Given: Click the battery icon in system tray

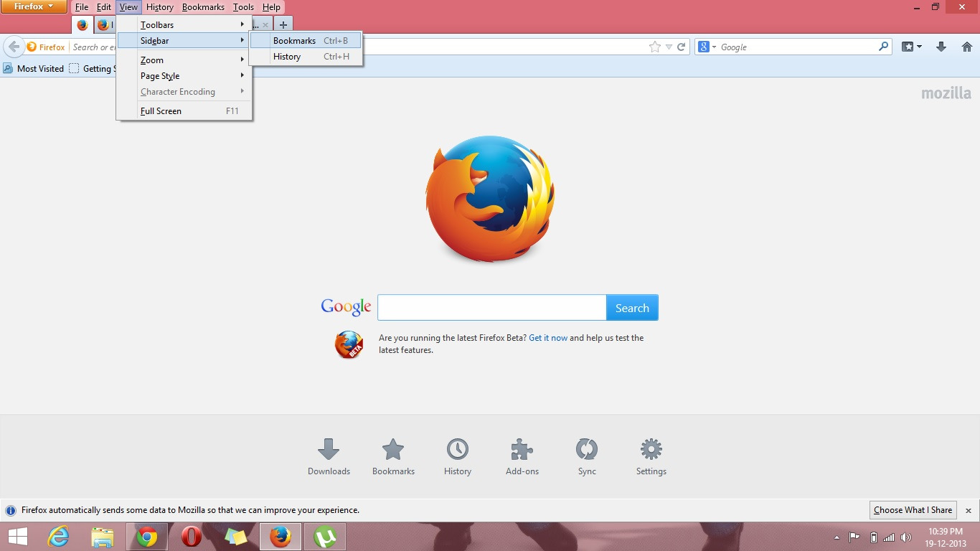Looking at the screenshot, I should tap(873, 537).
